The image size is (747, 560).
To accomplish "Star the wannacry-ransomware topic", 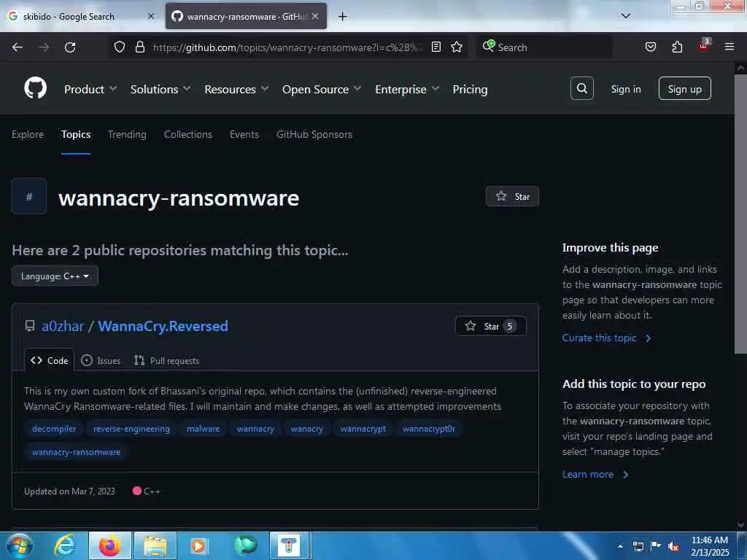I will coord(512,196).
